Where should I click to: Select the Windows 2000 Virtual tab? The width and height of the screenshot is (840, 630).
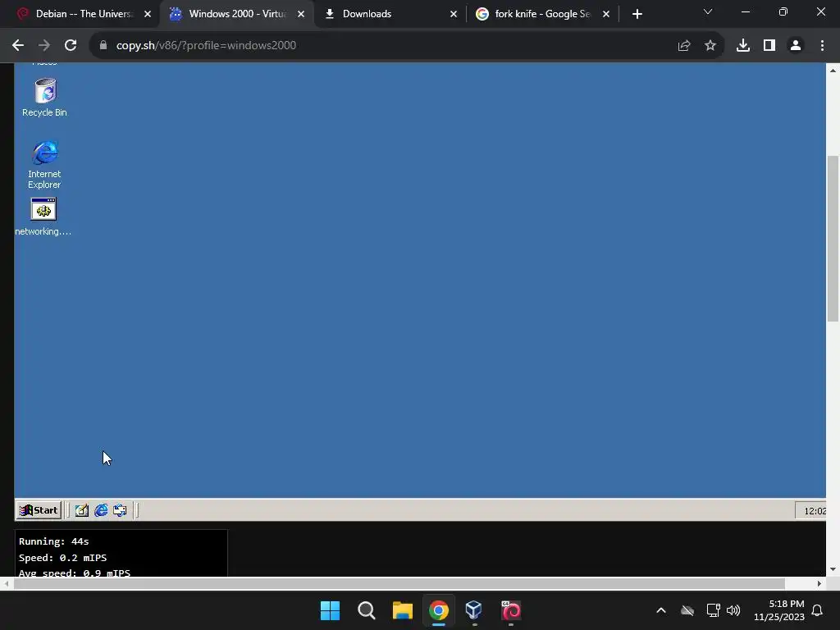(237, 14)
